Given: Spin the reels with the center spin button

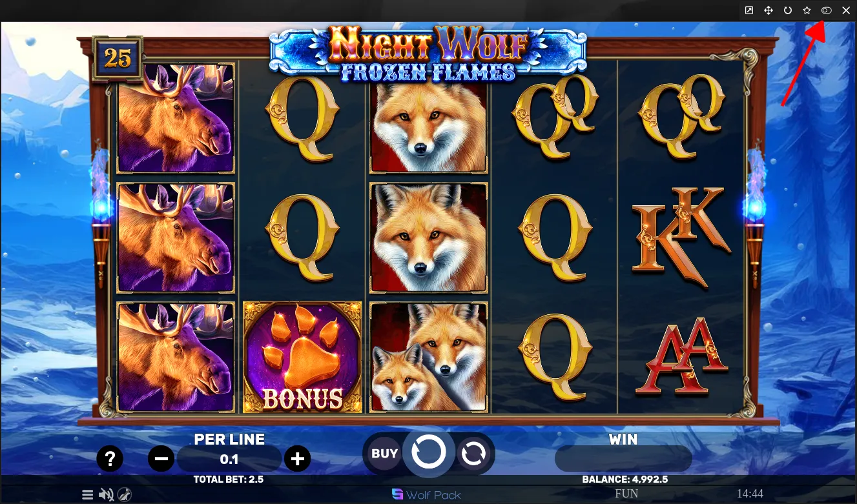Looking at the screenshot, I should pyautogui.click(x=429, y=452).
